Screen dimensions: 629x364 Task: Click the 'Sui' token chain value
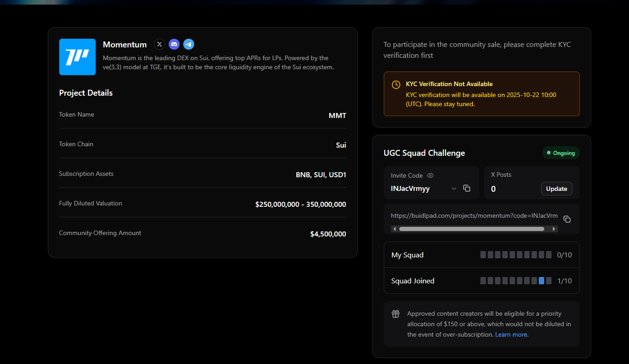click(341, 145)
